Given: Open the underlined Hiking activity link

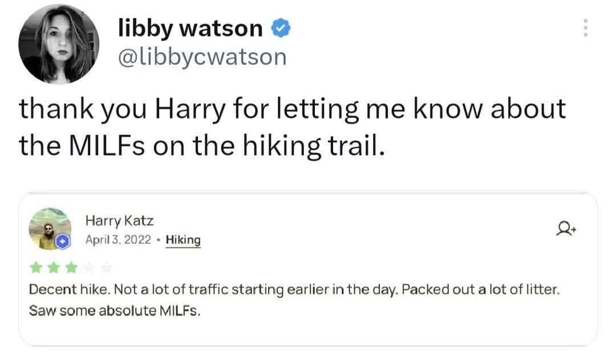Looking at the screenshot, I should coord(183,240).
